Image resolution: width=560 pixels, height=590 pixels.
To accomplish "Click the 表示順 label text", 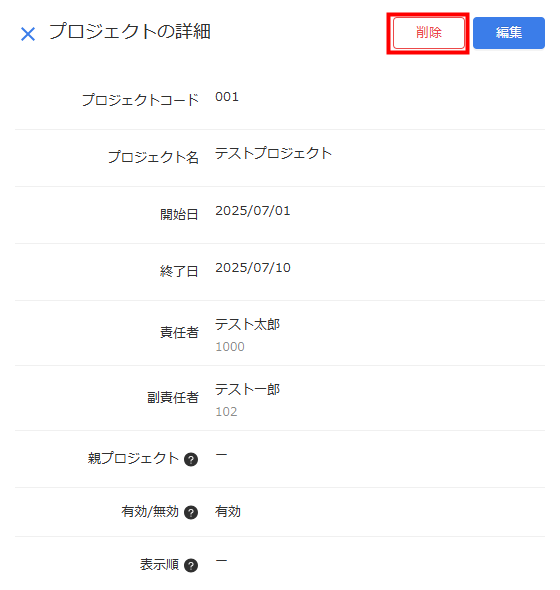I will click(x=159, y=564).
